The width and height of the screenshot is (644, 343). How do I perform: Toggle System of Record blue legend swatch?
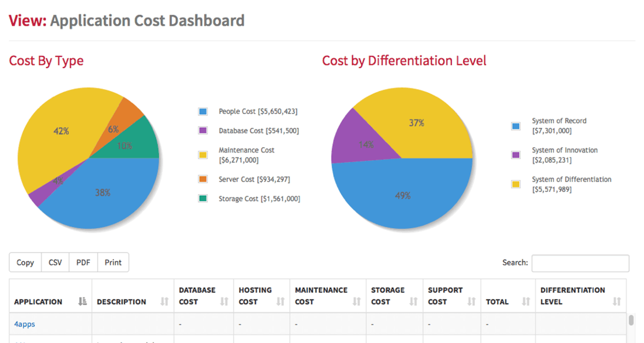coord(516,126)
